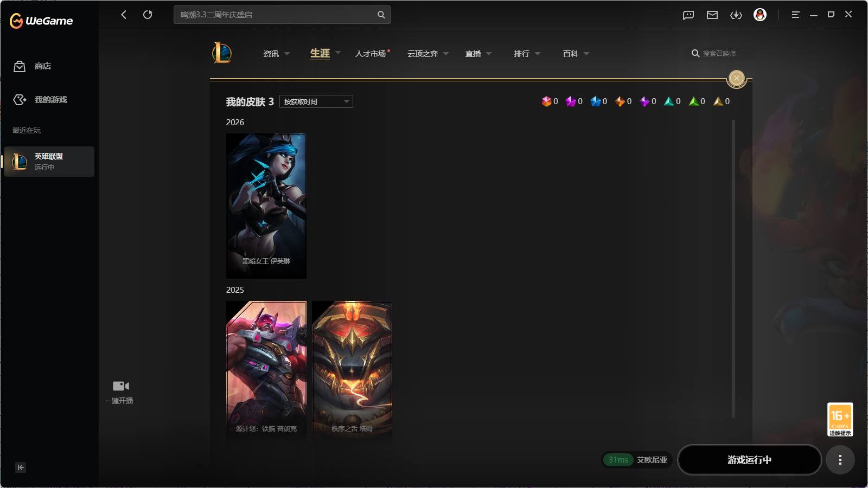Select 英雄联盟 in recently played list
Screen dimensions: 868x488
pyautogui.click(x=49, y=162)
